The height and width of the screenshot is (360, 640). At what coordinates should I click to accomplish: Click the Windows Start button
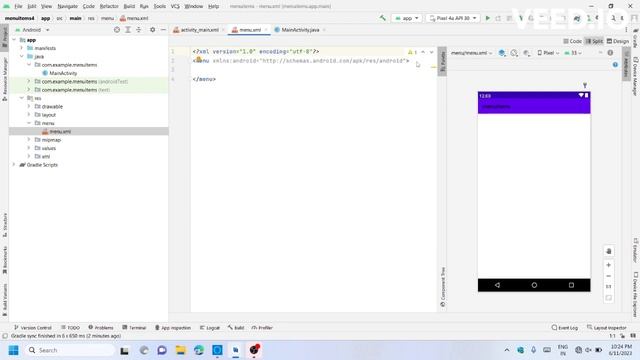[x=13, y=350]
